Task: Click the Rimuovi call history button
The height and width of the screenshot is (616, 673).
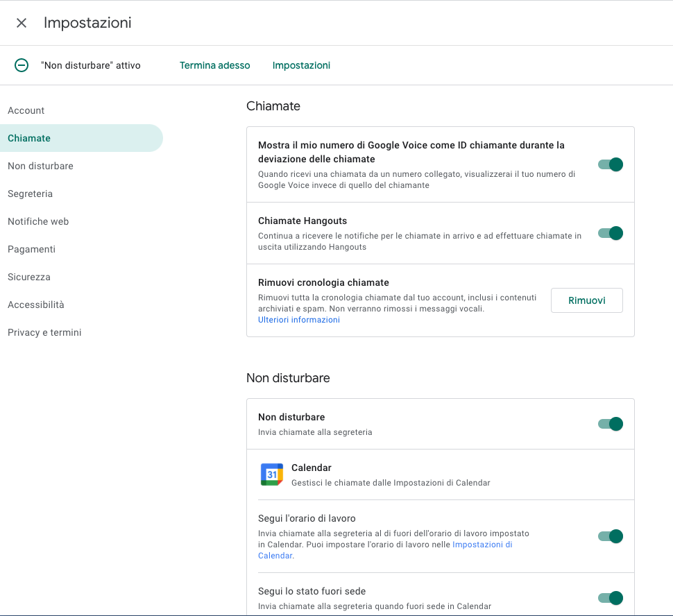Action: [586, 300]
